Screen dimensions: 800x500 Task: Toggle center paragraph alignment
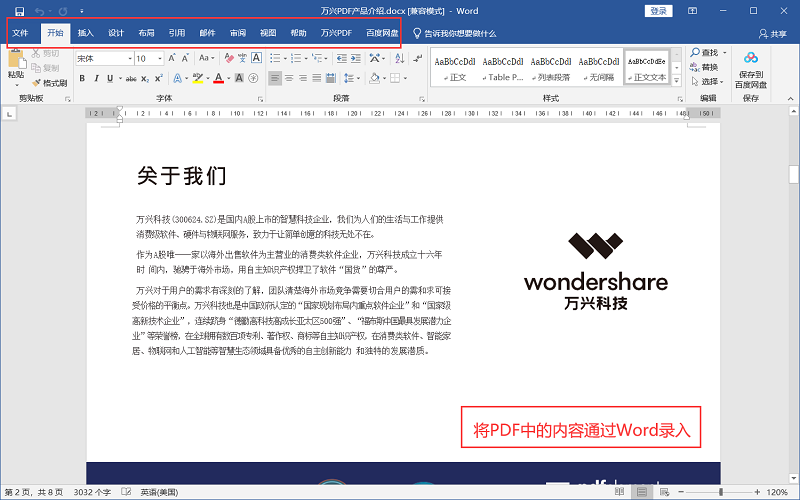(289, 79)
